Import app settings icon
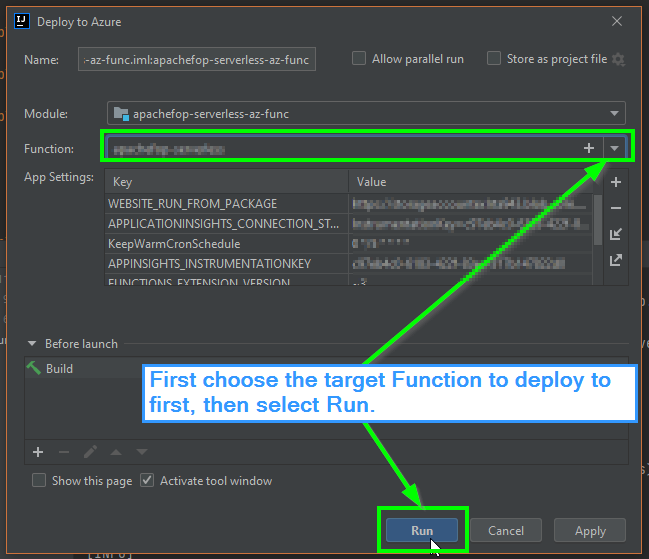 tap(616, 234)
